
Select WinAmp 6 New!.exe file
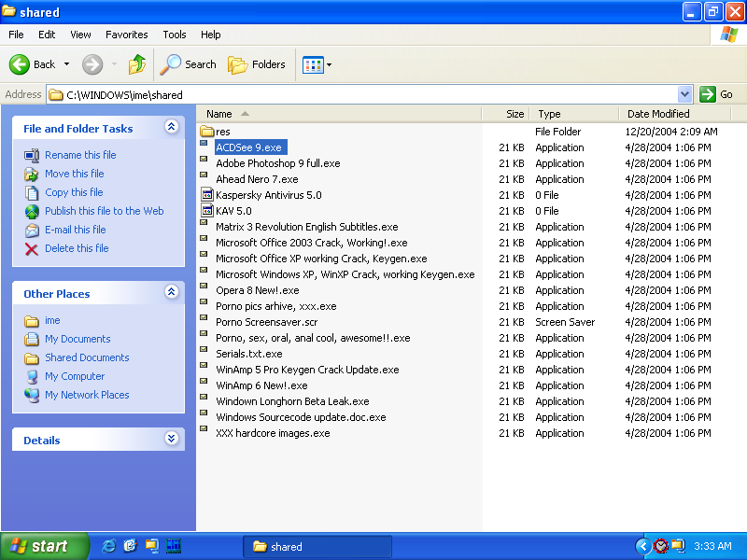pos(261,385)
